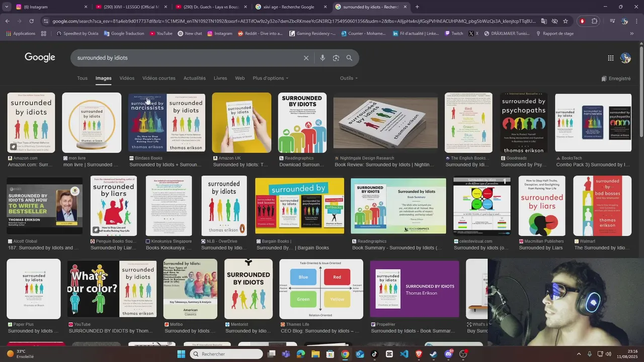Open the Thames Life four-color quadrant thumbnail
644x362 pixels.
(321, 289)
